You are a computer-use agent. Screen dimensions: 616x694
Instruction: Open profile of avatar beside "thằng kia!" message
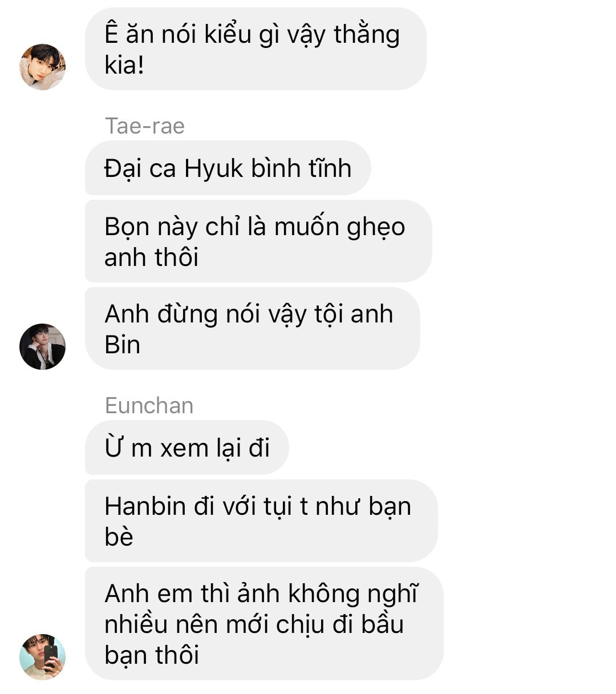(x=43, y=67)
